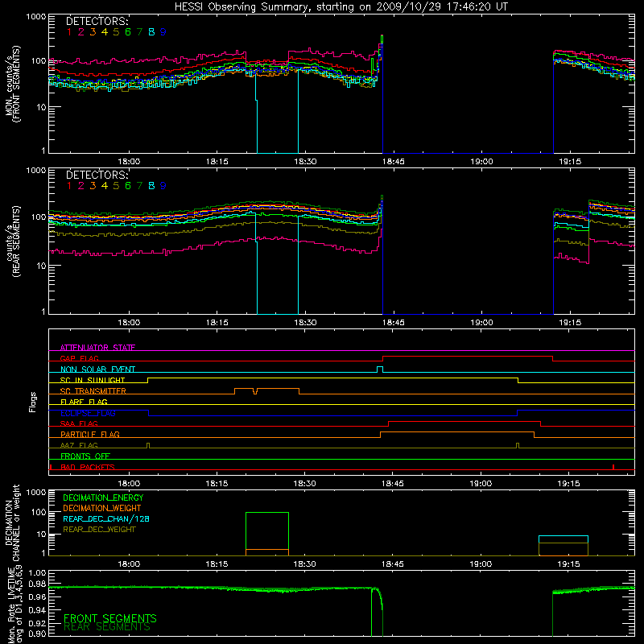Click the DECIMATION_WEIGHT legend entry
The width and height of the screenshot is (644, 644).
pos(102,508)
